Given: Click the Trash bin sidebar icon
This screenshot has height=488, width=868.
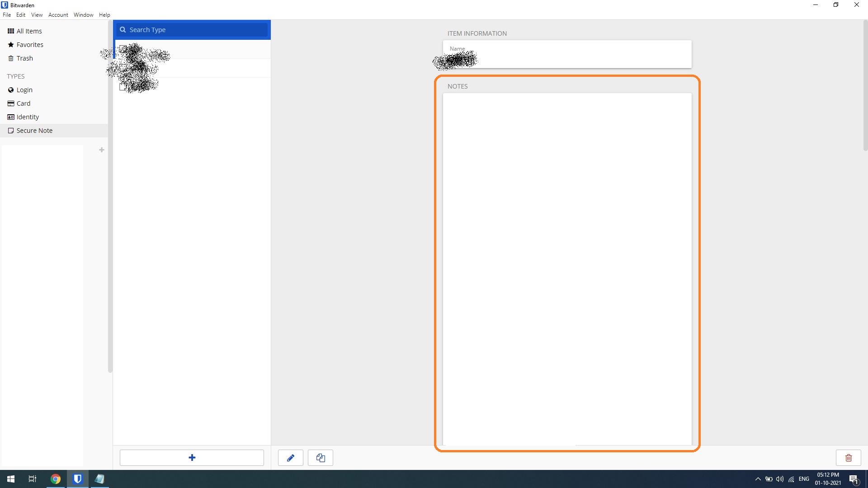Looking at the screenshot, I should coord(11,58).
